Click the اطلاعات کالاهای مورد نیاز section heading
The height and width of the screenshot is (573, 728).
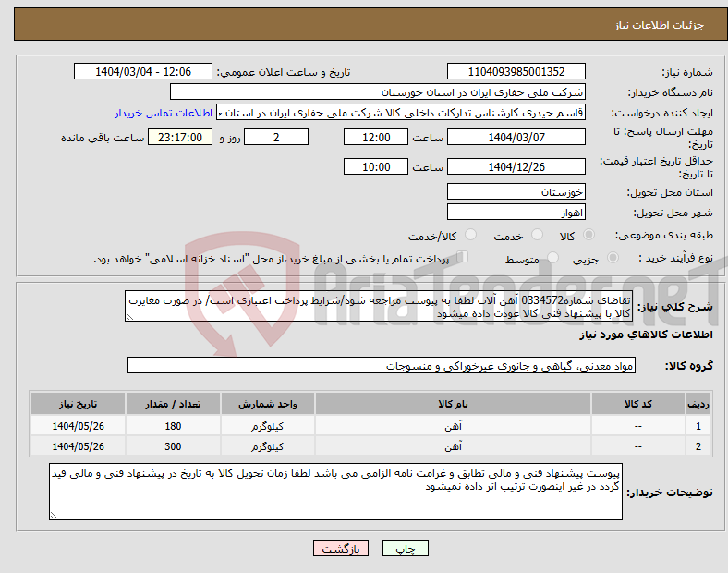tap(646, 335)
